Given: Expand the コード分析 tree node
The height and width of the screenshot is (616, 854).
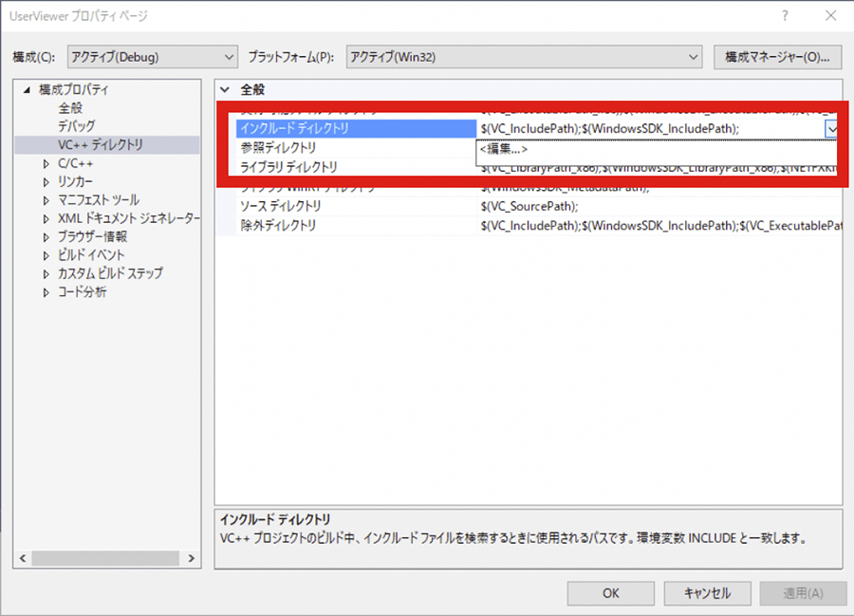Looking at the screenshot, I should (x=46, y=292).
